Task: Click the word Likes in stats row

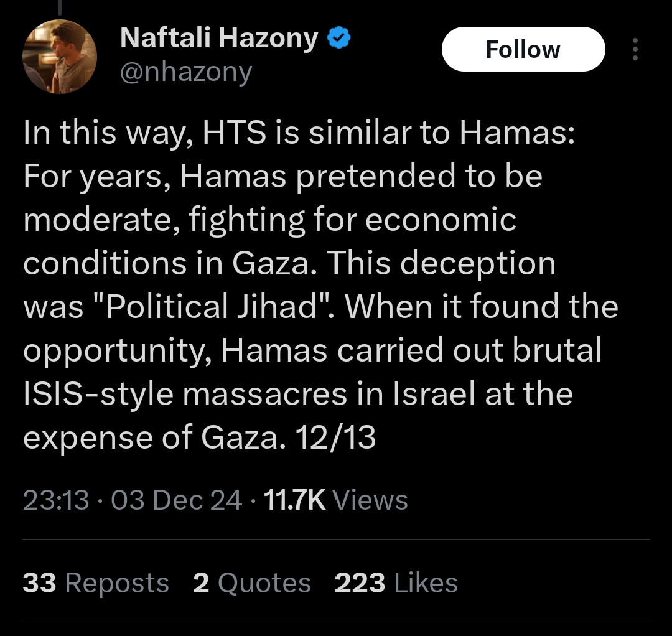Action: coord(426,583)
